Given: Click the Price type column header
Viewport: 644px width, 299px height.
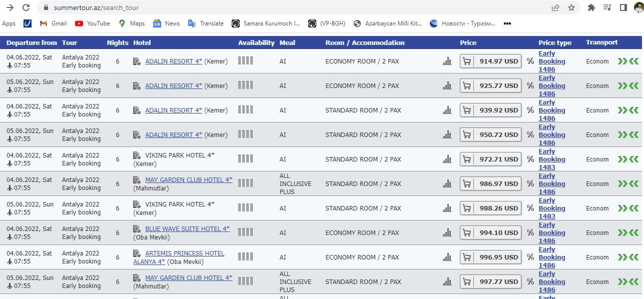Looking at the screenshot, I should coord(555,42).
